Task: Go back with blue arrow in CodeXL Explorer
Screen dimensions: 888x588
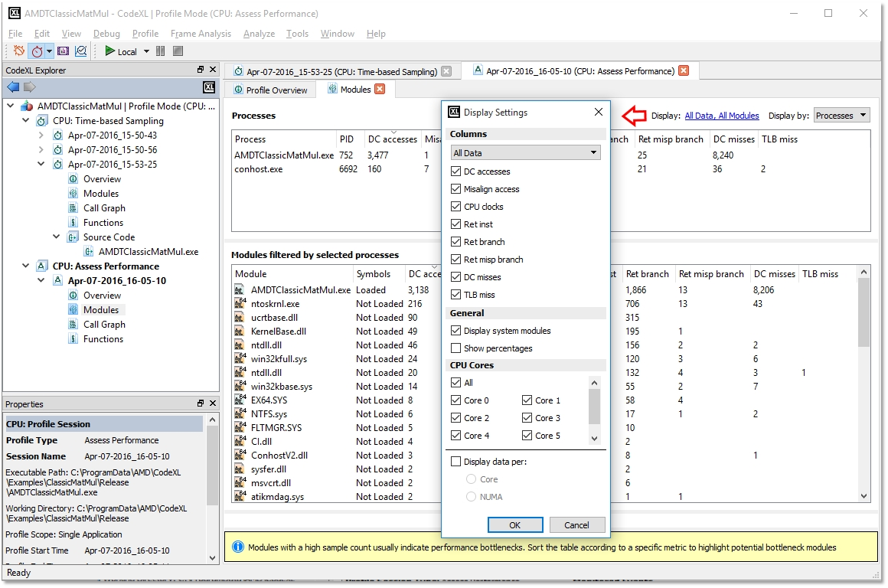Action: click(x=13, y=87)
